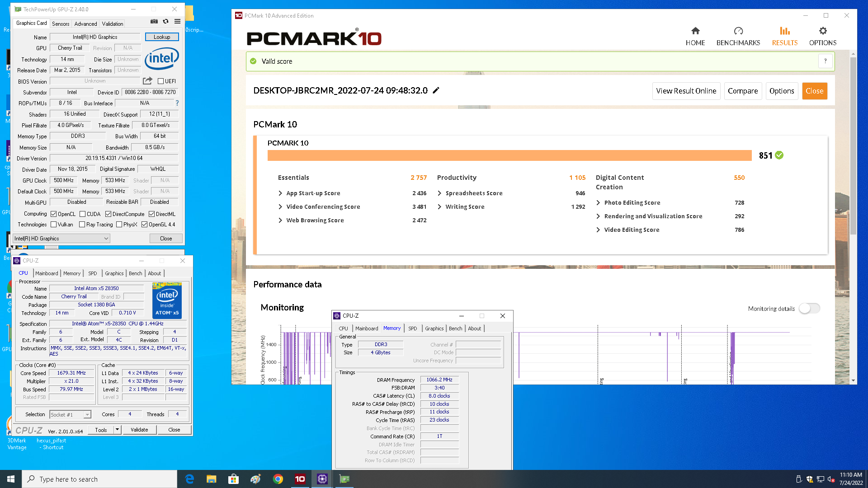Toggle the UEFI checkbox
This screenshot has height=488, width=868.
[160, 81]
